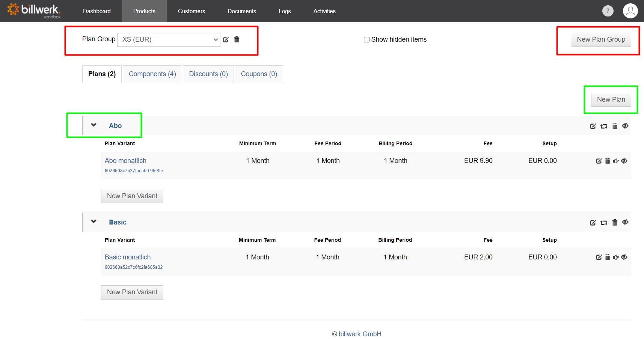This screenshot has width=644, height=339.
Task: Switch to Components (4) tab
Action: coord(152,74)
